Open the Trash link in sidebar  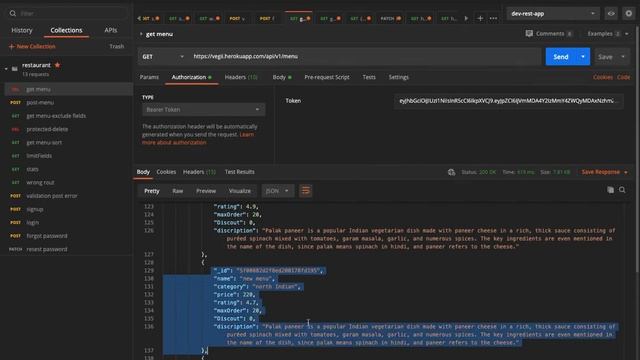(x=116, y=47)
